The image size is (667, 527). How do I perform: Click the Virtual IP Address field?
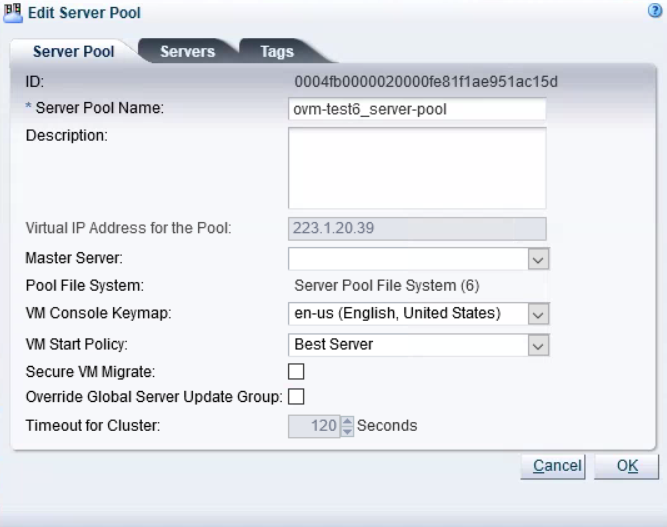[417, 228]
